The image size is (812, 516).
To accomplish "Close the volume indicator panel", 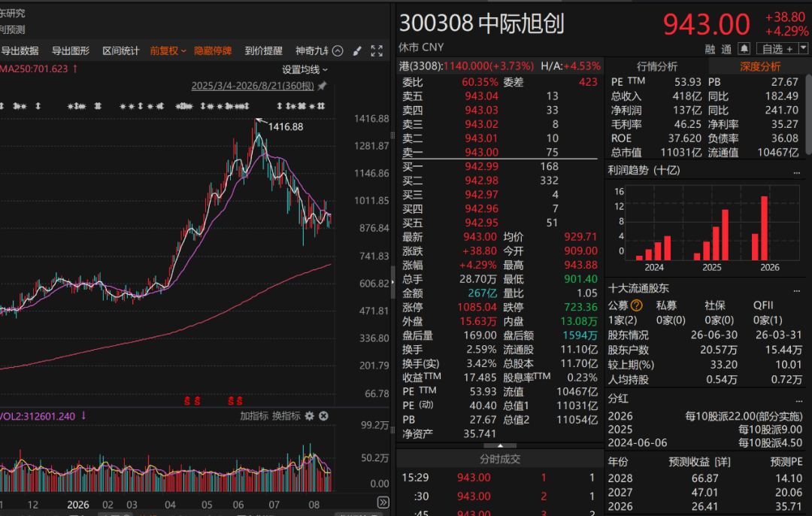I will (x=323, y=416).
